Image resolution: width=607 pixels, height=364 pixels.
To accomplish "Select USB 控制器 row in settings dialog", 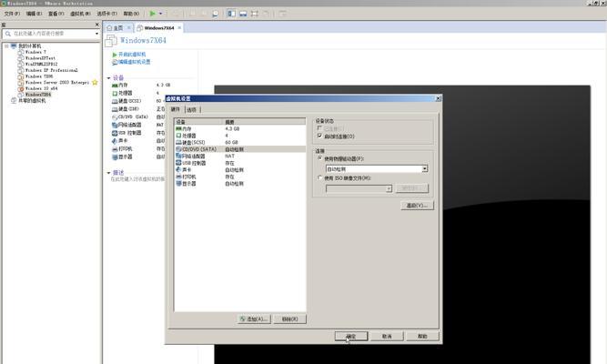I will [x=239, y=163].
